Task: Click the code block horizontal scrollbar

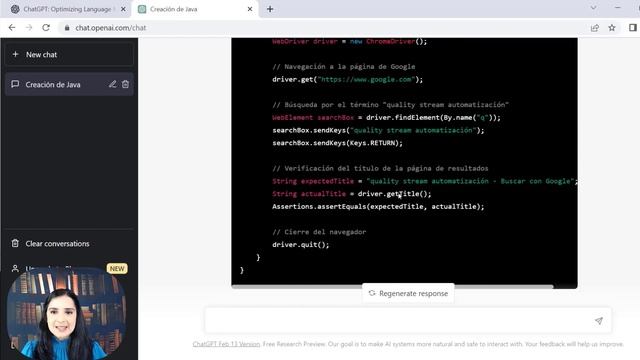Action: click(392, 287)
